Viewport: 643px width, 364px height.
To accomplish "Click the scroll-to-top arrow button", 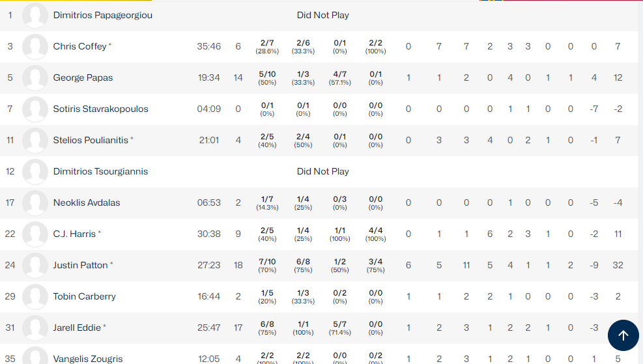I will pyautogui.click(x=623, y=335).
